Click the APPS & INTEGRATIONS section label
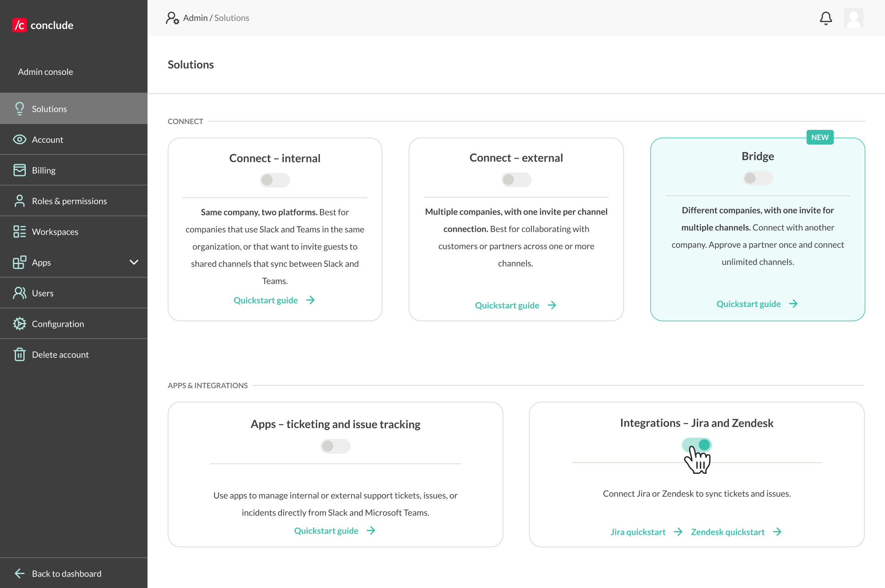Screen dimensions: 885x588 tap(207, 385)
